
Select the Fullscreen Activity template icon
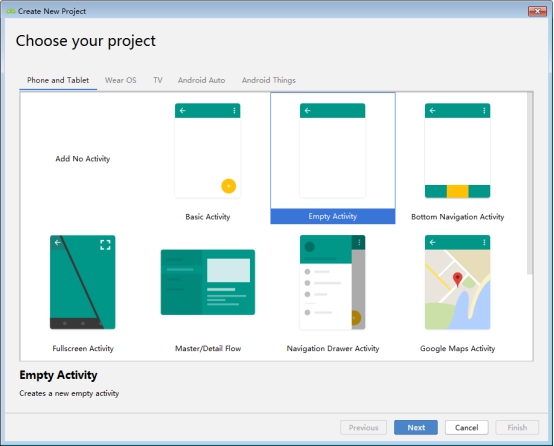[x=82, y=282]
